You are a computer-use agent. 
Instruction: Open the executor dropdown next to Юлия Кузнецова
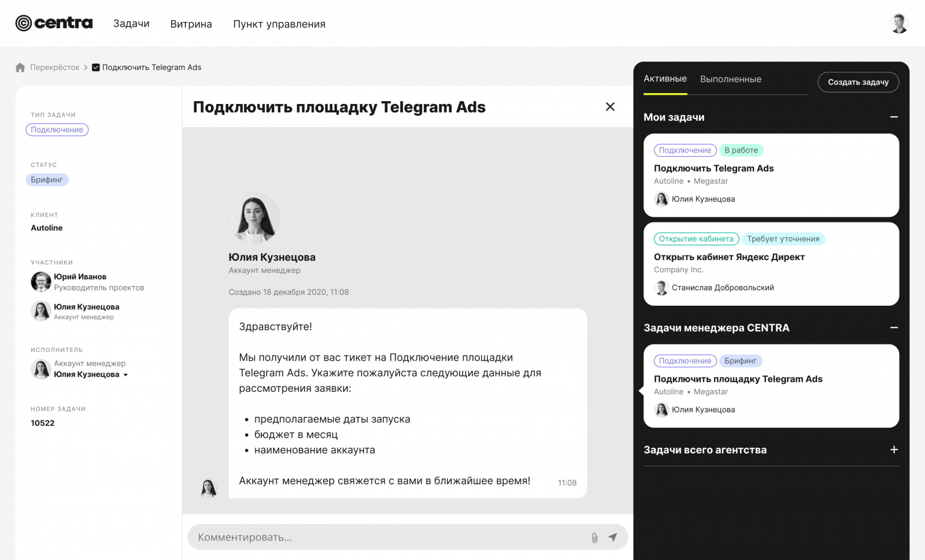pos(125,375)
